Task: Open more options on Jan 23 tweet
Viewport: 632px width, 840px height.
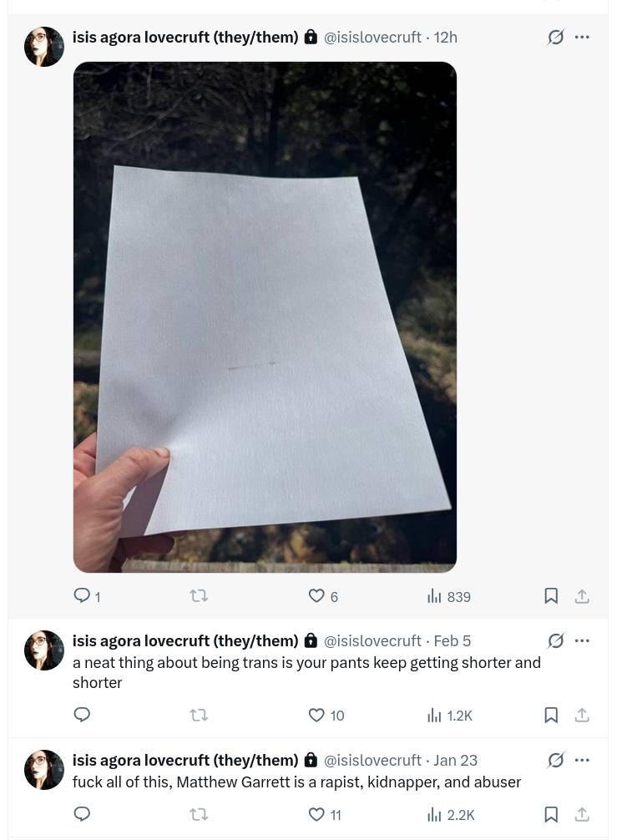Action: coord(582,760)
